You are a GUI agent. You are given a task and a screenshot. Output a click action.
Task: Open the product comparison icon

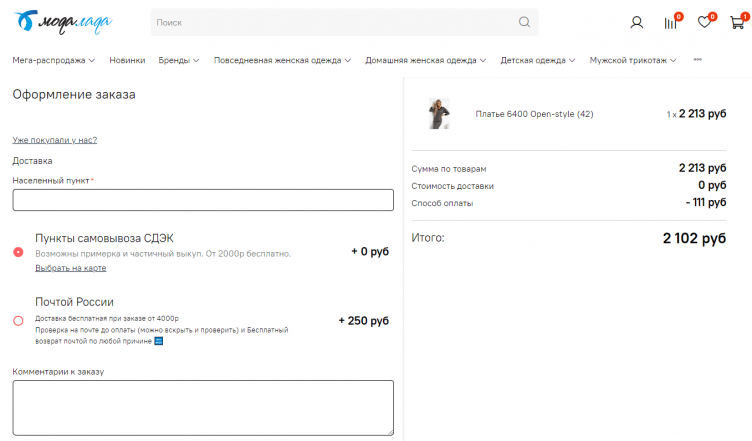pos(670,23)
